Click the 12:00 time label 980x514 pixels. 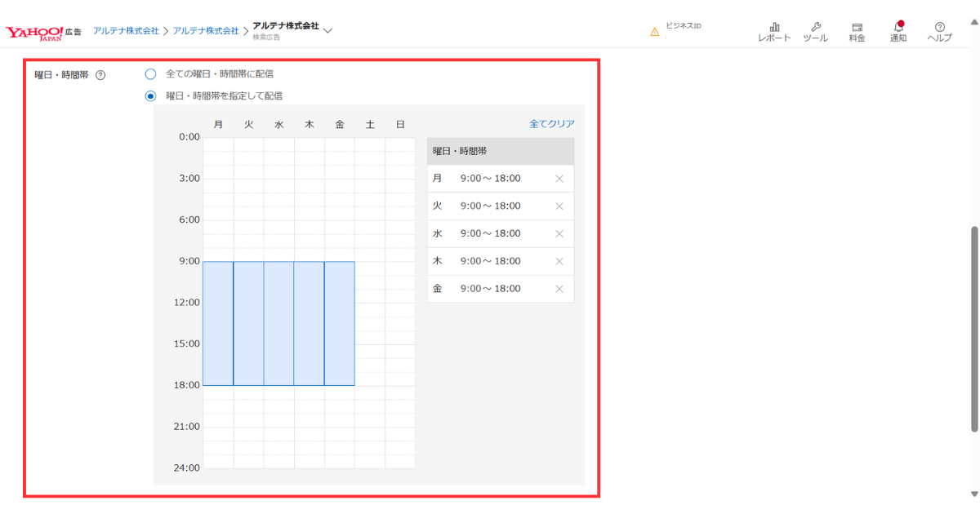click(x=185, y=303)
